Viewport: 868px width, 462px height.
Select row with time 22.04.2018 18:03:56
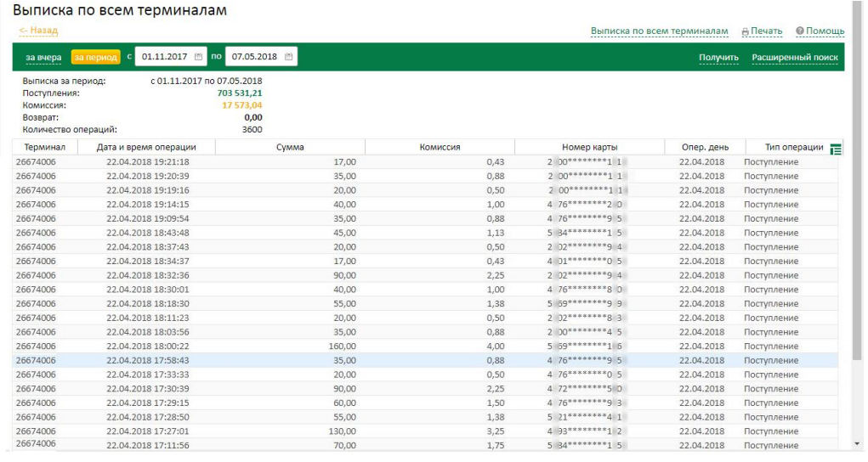(425, 332)
